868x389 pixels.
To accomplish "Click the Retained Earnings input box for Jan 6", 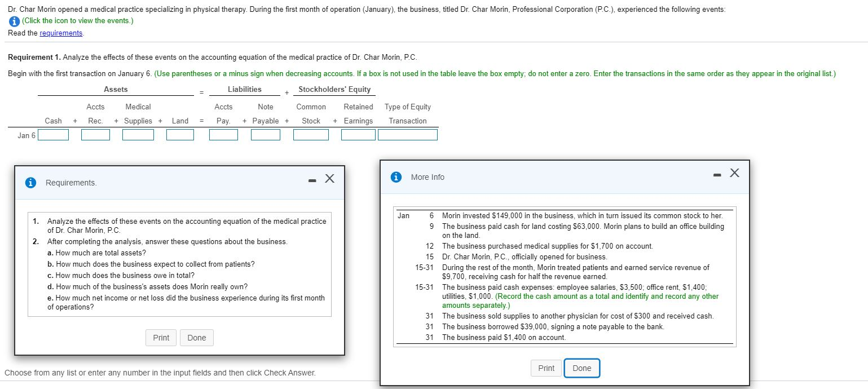I will (358, 135).
